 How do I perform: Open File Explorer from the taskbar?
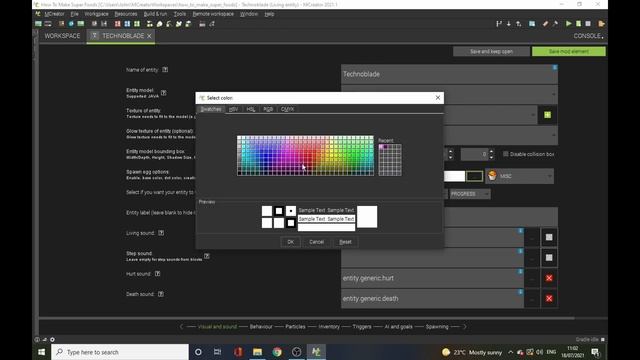click(x=258, y=352)
